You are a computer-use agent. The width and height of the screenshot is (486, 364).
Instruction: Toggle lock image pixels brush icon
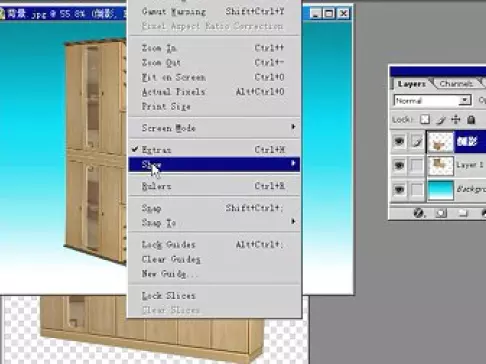pos(441,120)
